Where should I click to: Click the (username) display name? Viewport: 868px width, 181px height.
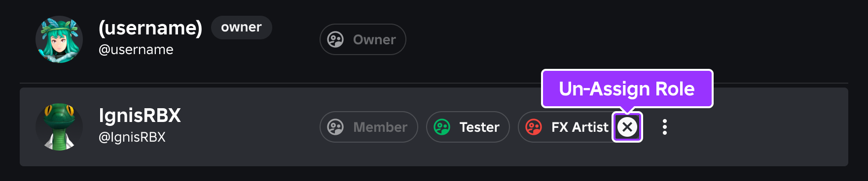(150, 28)
